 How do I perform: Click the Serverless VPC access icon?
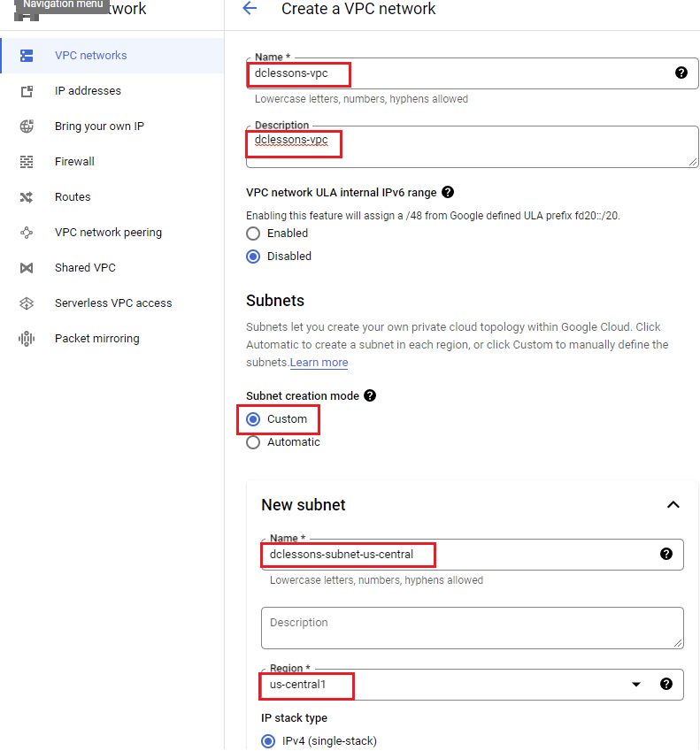point(27,303)
